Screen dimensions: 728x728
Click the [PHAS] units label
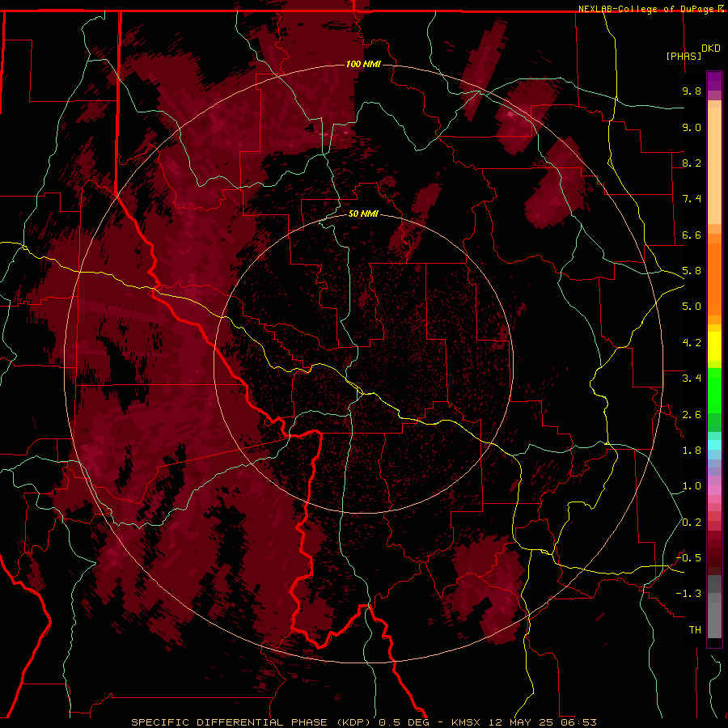684,57
